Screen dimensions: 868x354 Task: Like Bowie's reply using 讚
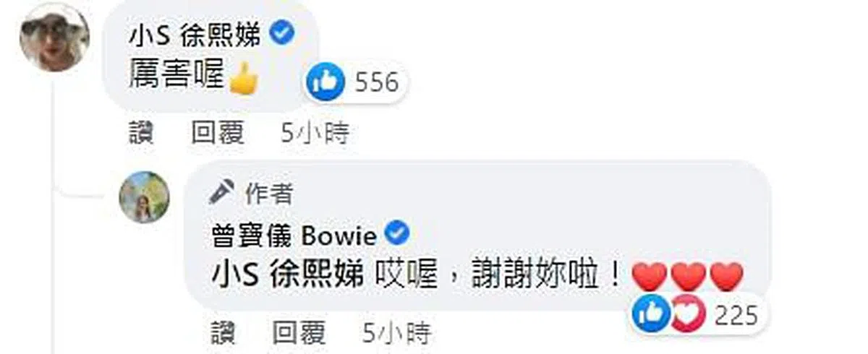click(224, 334)
